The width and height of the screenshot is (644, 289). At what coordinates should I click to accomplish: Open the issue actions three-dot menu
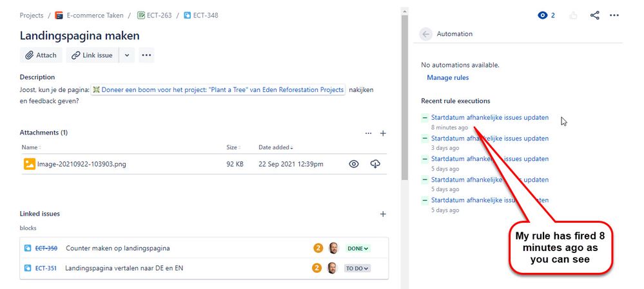pyautogui.click(x=614, y=15)
